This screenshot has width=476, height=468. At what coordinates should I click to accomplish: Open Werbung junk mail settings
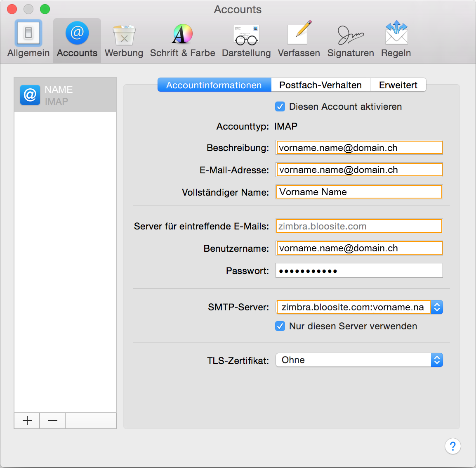(124, 40)
